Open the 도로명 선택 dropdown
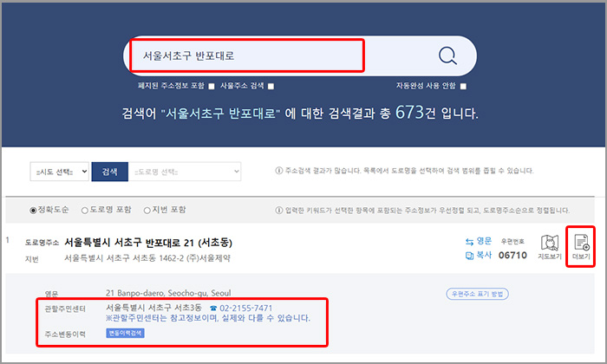Viewport: 607px width, 364px height. point(185,172)
